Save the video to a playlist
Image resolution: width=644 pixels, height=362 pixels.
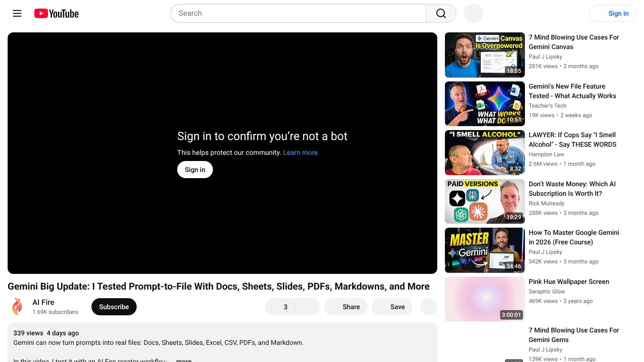(x=392, y=307)
